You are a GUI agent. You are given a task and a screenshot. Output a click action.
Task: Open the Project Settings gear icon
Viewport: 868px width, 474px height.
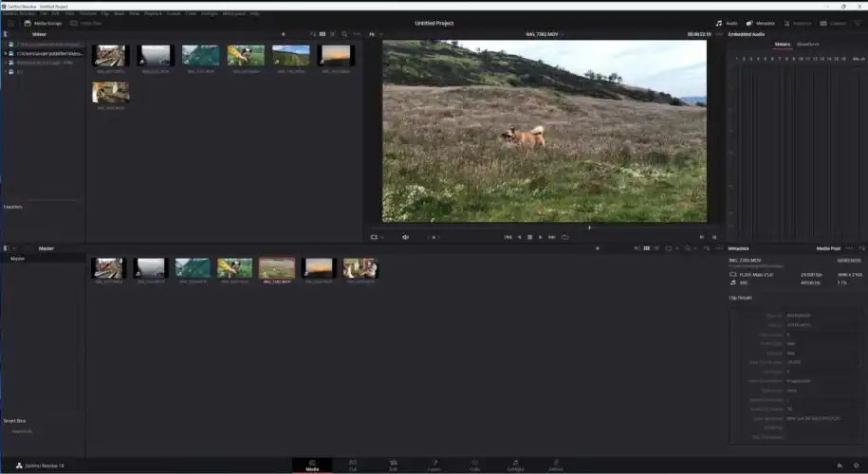(856, 465)
